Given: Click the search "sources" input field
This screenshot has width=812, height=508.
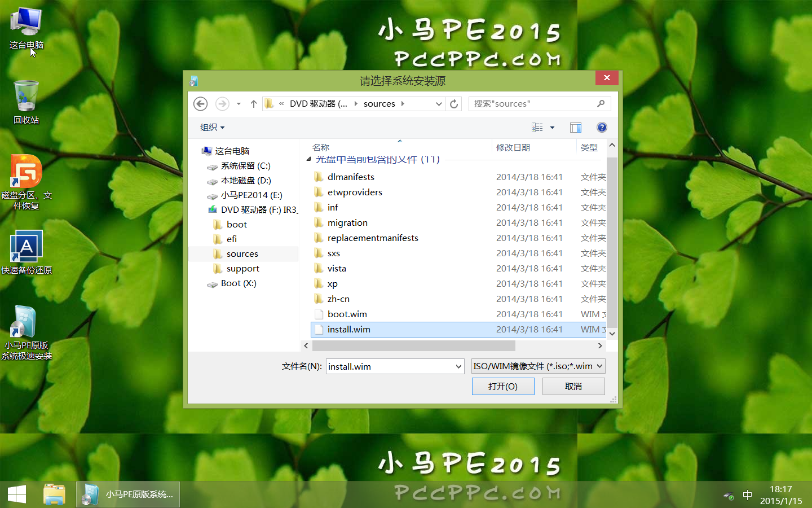Looking at the screenshot, I should pyautogui.click(x=533, y=104).
